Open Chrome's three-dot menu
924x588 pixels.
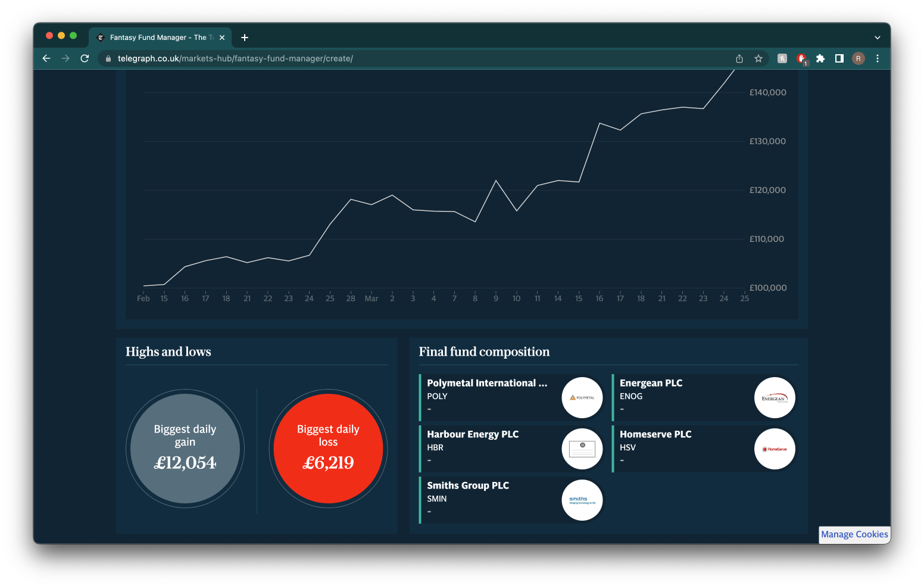(x=878, y=58)
